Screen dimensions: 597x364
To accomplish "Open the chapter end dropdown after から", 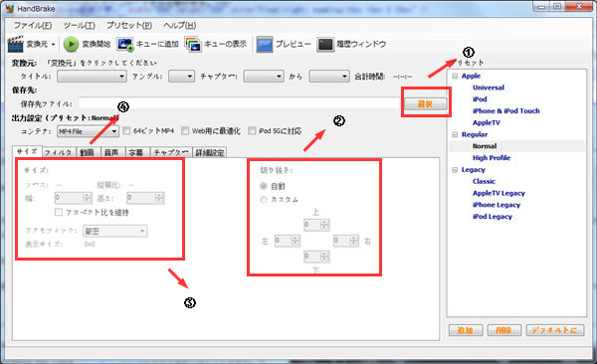I will 329,77.
